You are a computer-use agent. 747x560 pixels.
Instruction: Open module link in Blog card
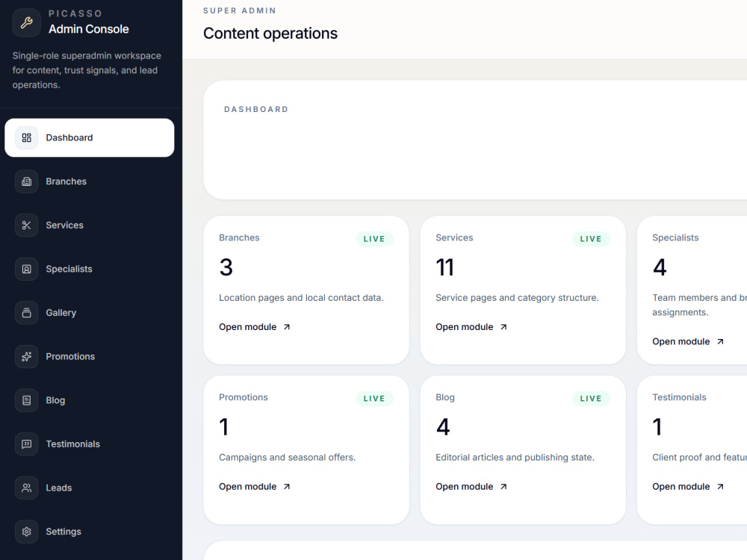(471, 487)
